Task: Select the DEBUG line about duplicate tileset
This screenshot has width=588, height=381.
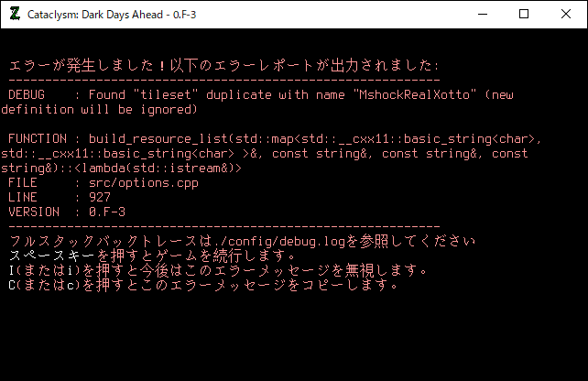Action: (x=261, y=95)
